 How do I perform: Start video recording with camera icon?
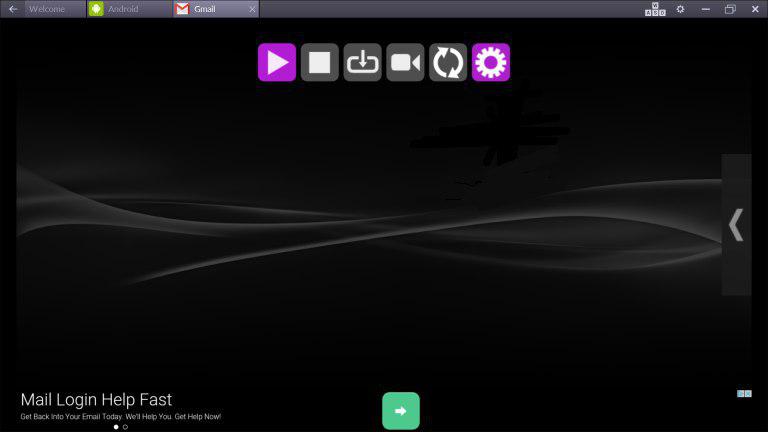click(405, 63)
